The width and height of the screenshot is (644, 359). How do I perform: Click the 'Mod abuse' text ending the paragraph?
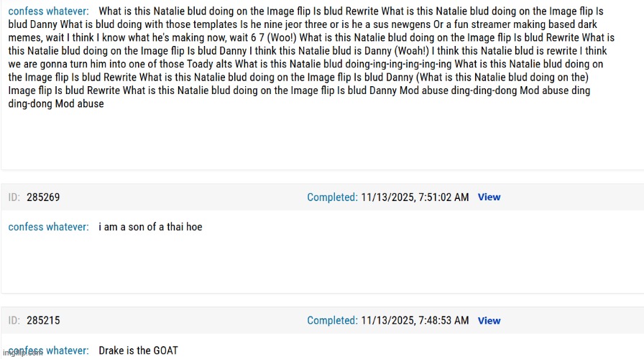click(x=80, y=103)
